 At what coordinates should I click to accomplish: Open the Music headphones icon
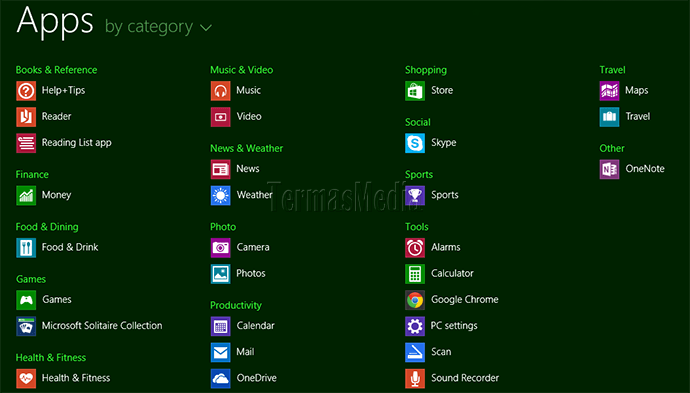pyautogui.click(x=220, y=91)
